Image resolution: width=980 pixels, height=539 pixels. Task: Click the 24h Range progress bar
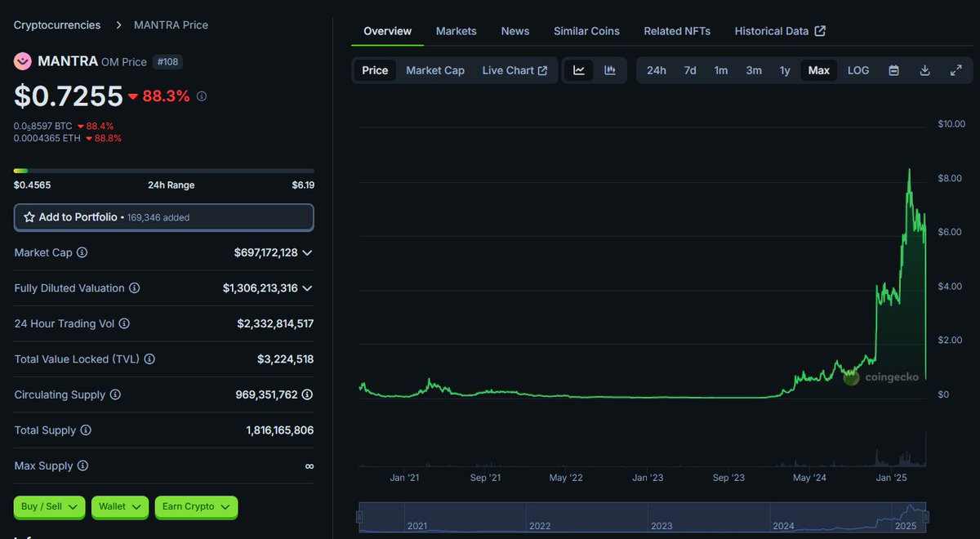pos(163,170)
